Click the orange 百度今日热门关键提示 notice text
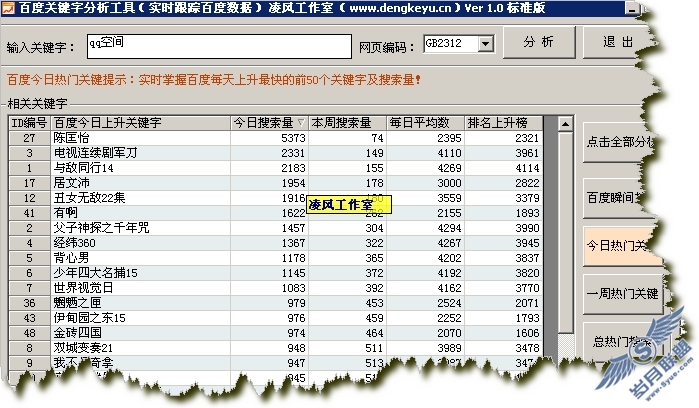This screenshot has width=699, height=408. point(214,80)
